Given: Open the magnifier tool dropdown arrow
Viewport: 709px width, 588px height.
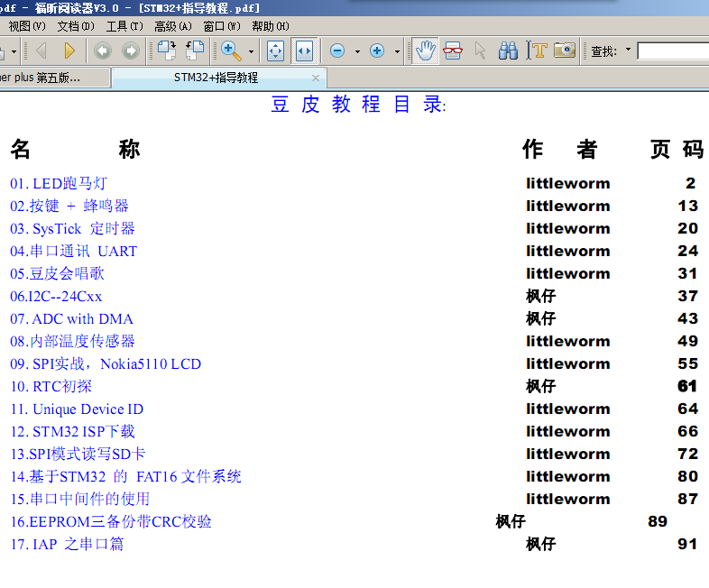Looking at the screenshot, I should click(x=251, y=51).
